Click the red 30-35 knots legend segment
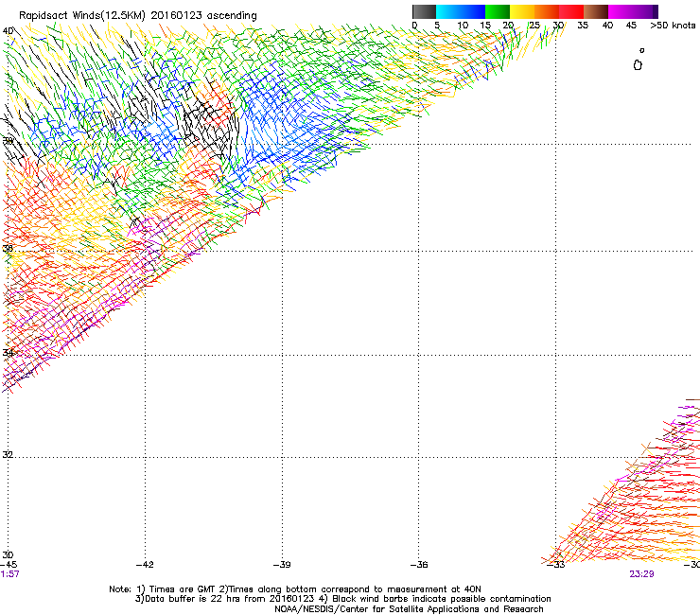 (571, 11)
